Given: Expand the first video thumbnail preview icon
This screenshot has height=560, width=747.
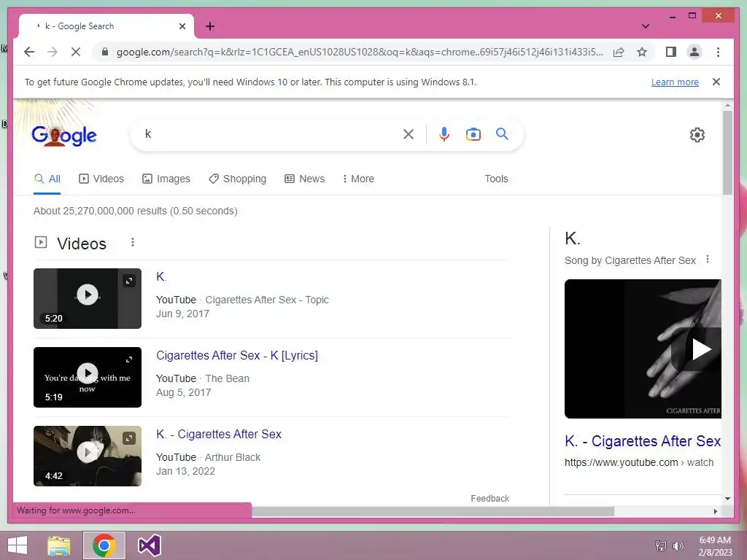Looking at the screenshot, I should [128, 281].
